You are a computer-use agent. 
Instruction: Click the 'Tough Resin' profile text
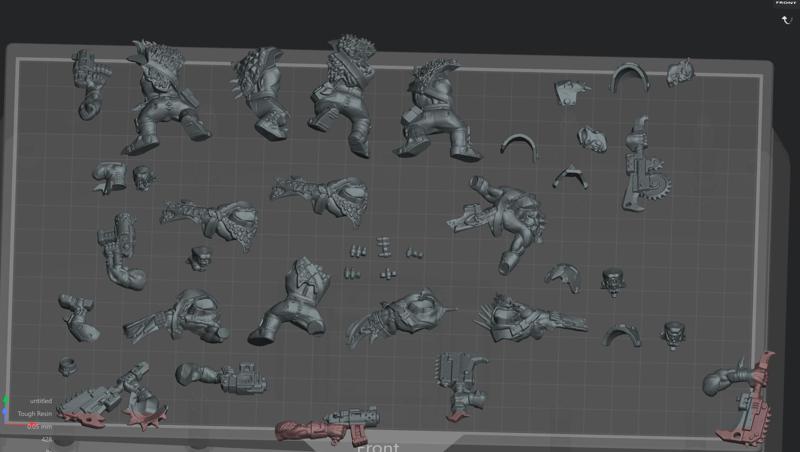click(35, 414)
